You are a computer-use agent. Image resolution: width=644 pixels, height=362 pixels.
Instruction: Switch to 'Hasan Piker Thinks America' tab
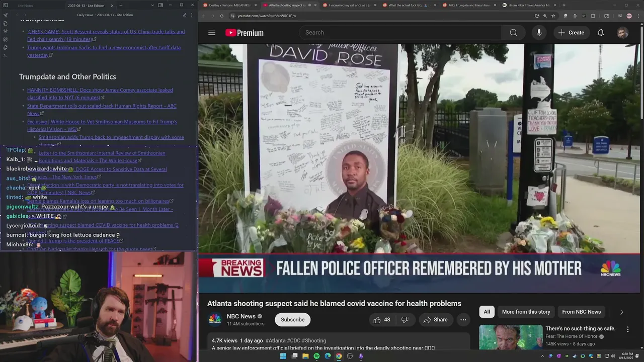[x=529, y=5]
